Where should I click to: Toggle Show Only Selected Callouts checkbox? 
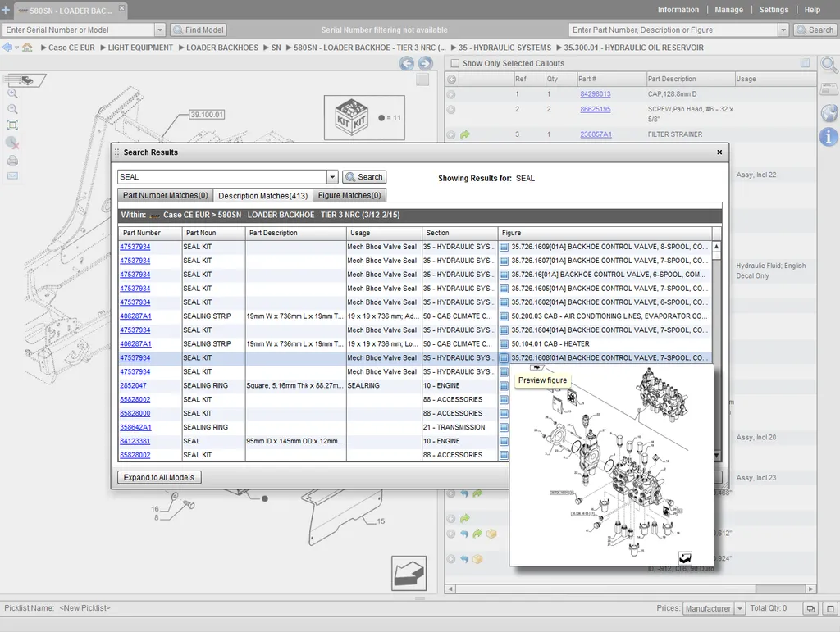point(454,63)
